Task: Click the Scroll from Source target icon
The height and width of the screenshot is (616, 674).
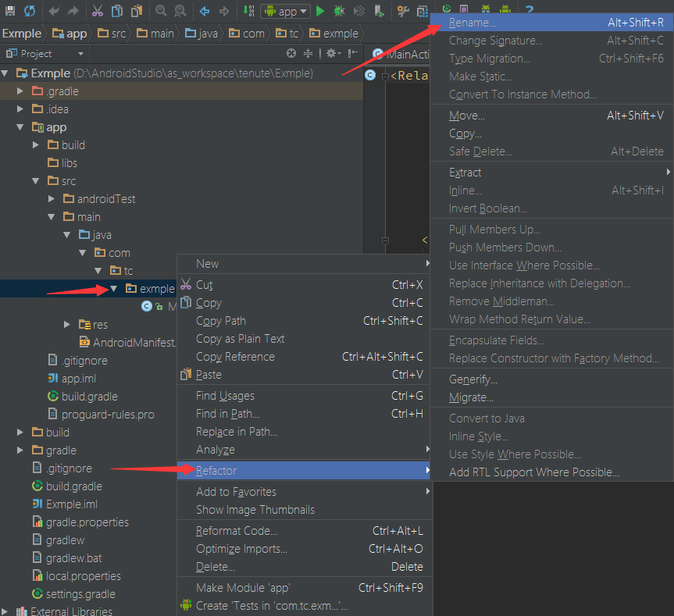Action: (291, 53)
